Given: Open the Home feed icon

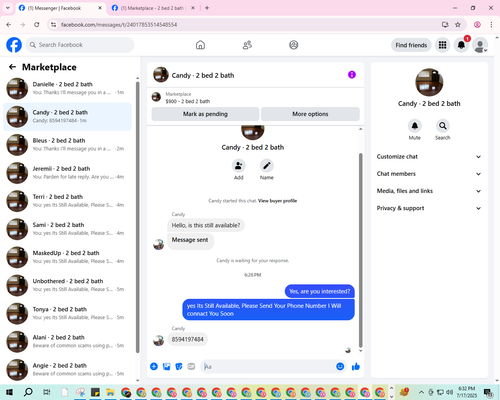Looking at the screenshot, I should [x=200, y=45].
